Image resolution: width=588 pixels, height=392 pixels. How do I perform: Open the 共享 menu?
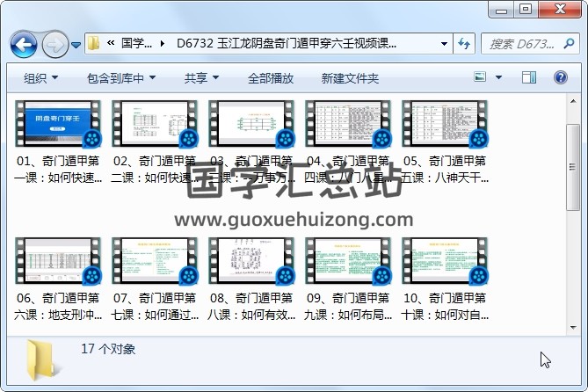pyautogui.click(x=201, y=78)
